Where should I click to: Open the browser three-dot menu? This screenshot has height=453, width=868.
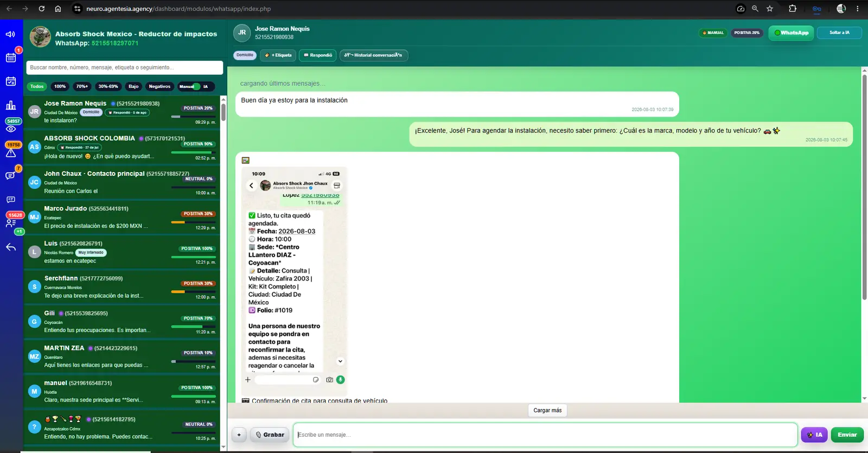[x=858, y=9]
